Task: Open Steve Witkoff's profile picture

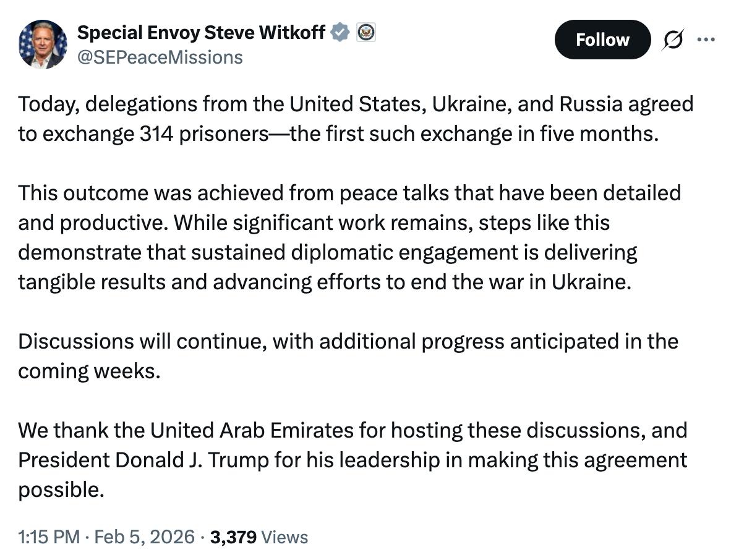Action: click(x=43, y=44)
